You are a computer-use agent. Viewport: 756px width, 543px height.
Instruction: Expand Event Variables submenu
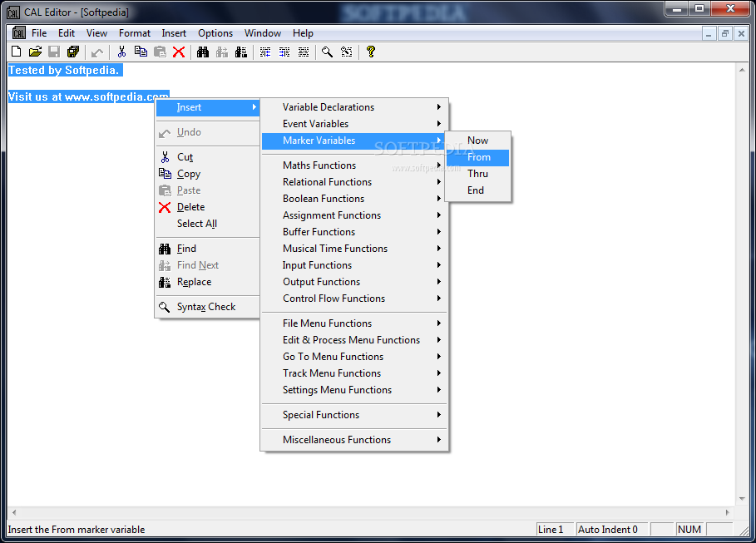point(354,124)
